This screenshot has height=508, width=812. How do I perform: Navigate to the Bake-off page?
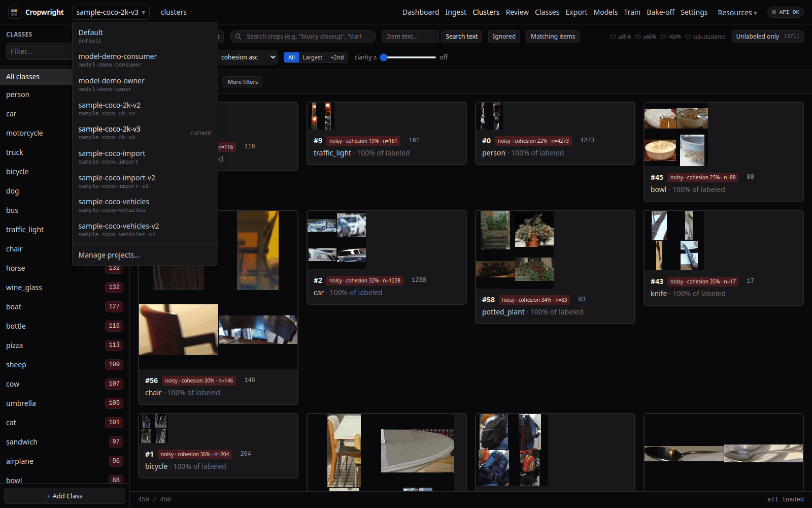[x=660, y=12]
